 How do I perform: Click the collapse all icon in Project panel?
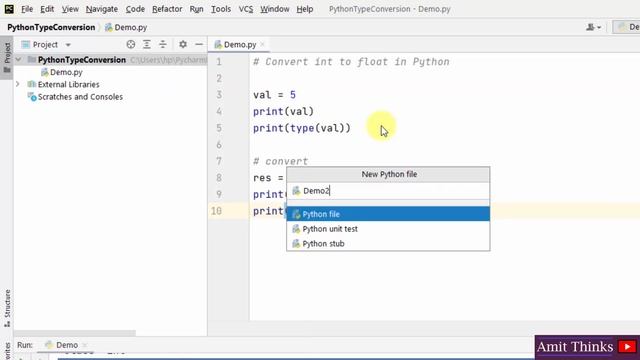pos(163,44)
